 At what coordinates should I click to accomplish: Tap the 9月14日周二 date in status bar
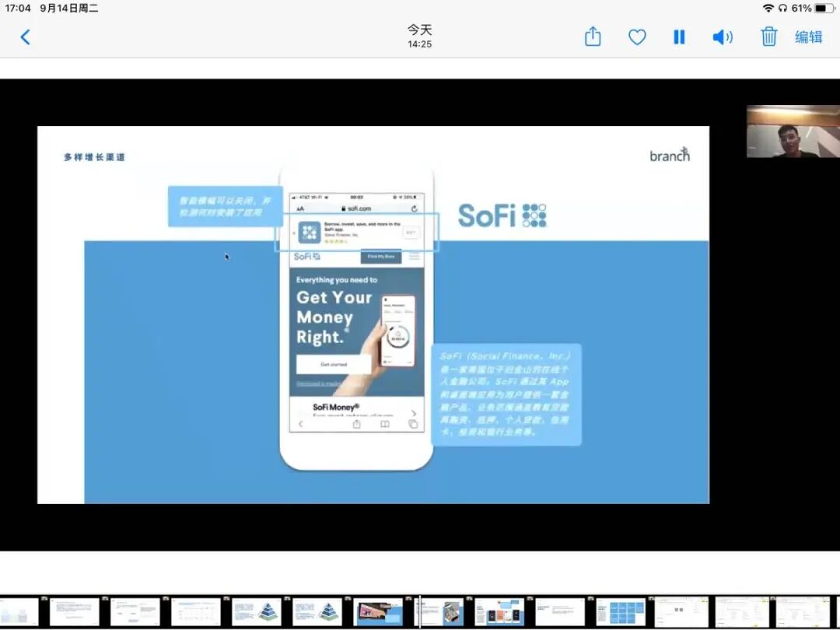[69, 8]
